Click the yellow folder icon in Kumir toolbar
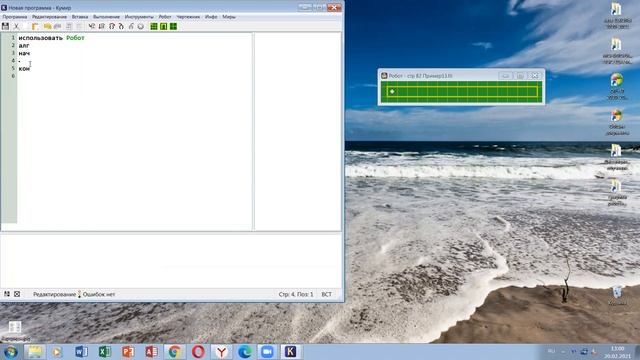The image size is (640, 360). click(47, 26)
